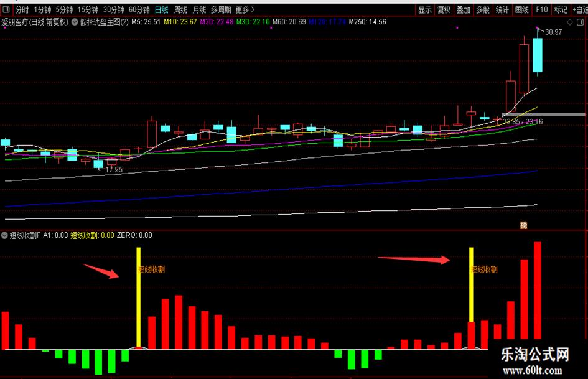Image resolution: width=588 pixels, height=379 pixels.
Task: Select the 周线 weekly chart tab
Action: (180, 10)
